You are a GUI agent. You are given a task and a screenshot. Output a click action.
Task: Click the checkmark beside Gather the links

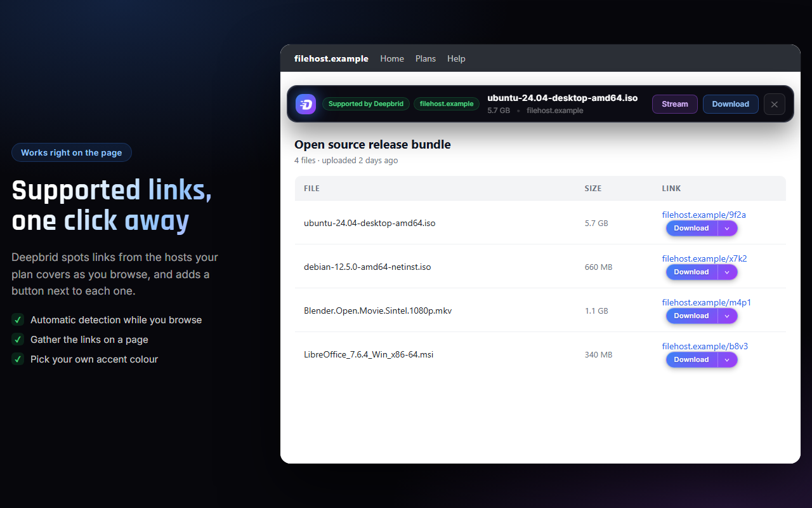18,340
